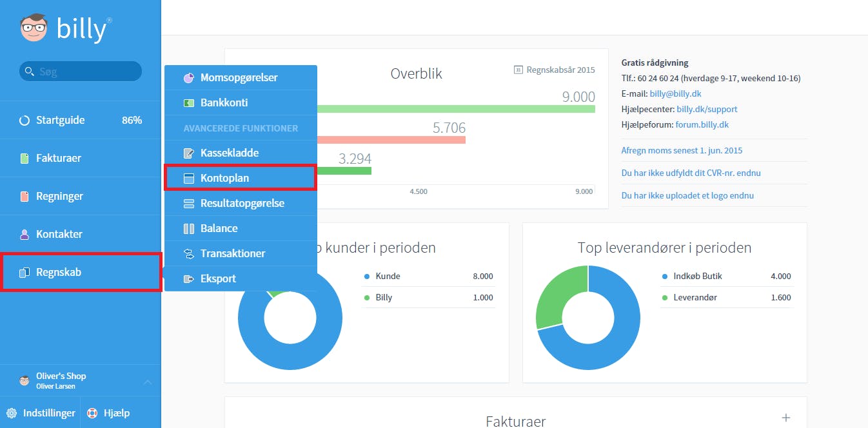Image resolution: width=868 pixels, height=428 pixels.
Task: Click the Indstillinger gear icon
Action: pos(12,413)
